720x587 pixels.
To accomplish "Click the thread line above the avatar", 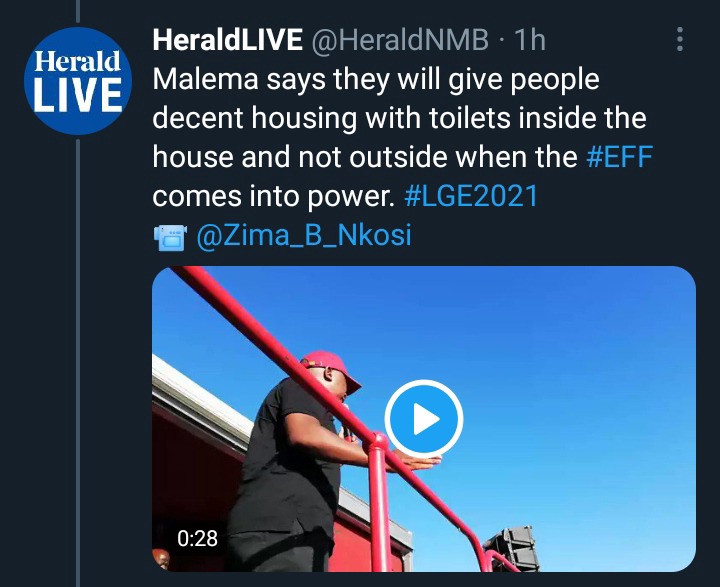I will (x=78, y=11).
